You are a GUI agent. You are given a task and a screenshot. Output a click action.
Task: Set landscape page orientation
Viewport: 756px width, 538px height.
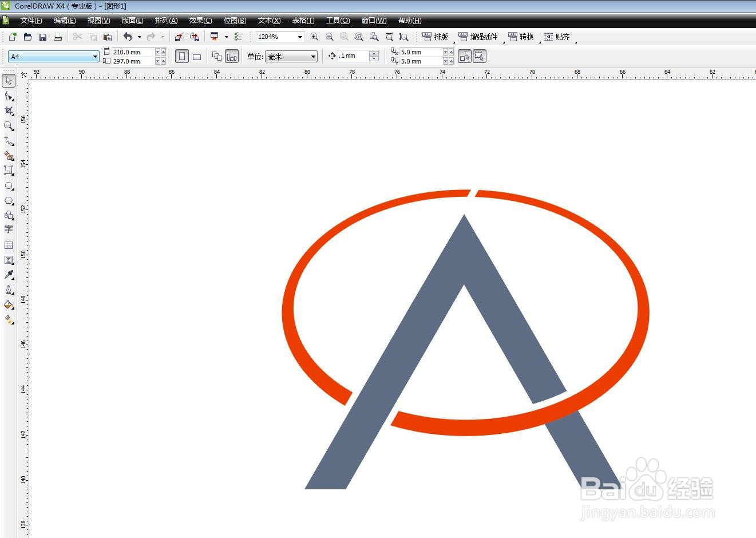pyautogui.click(x=197, y=56)
